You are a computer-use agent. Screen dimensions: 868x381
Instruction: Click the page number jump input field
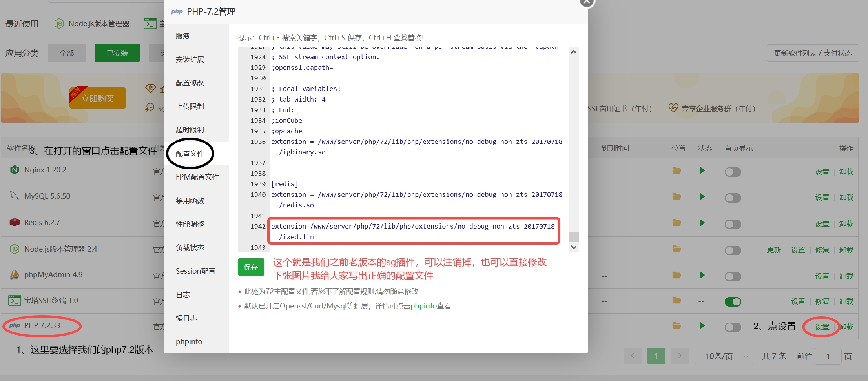point(828,356)
